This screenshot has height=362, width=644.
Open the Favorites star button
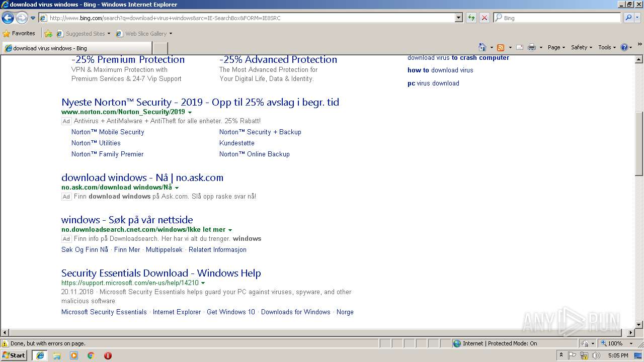coord(19,33)
